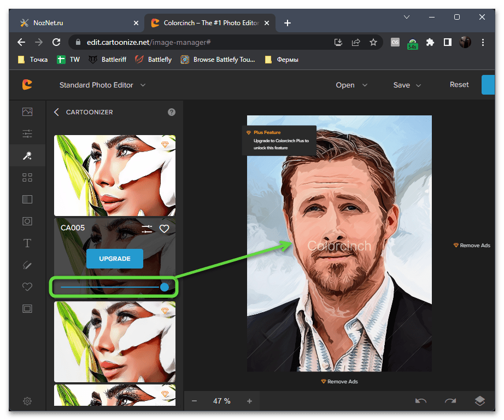The image size is (504, 420).
Task: Select the Cartoonizer thumbnail below the slider
Action: click(x=115, y=342)
